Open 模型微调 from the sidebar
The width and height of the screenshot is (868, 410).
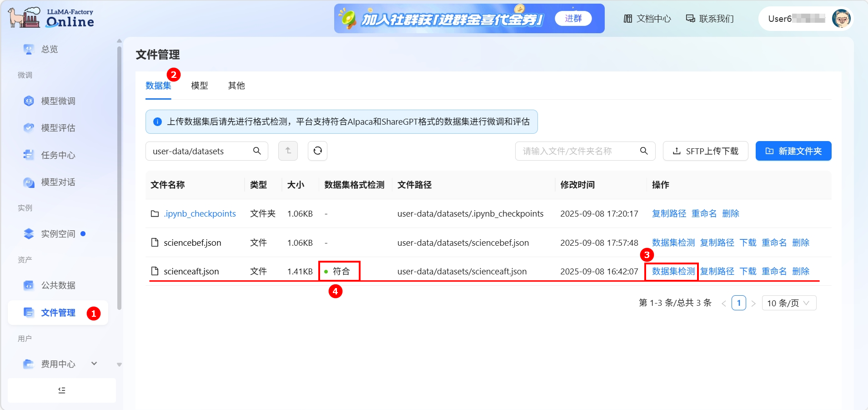coord(58,101)
